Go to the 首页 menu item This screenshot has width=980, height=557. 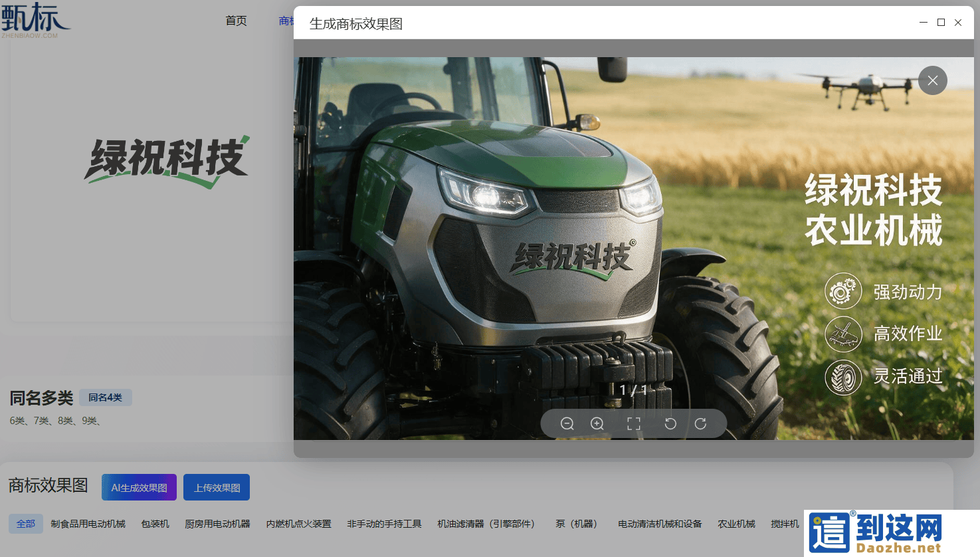(236, 21)
